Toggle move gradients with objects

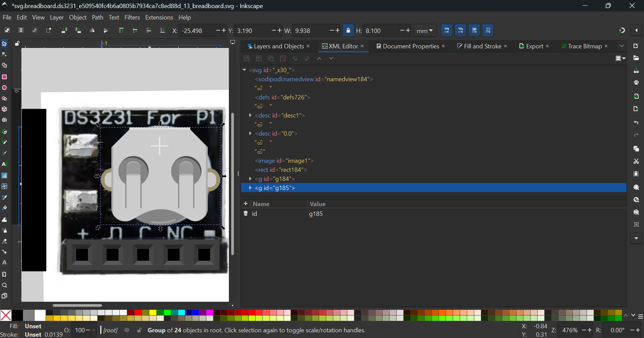tap(474, 31)
